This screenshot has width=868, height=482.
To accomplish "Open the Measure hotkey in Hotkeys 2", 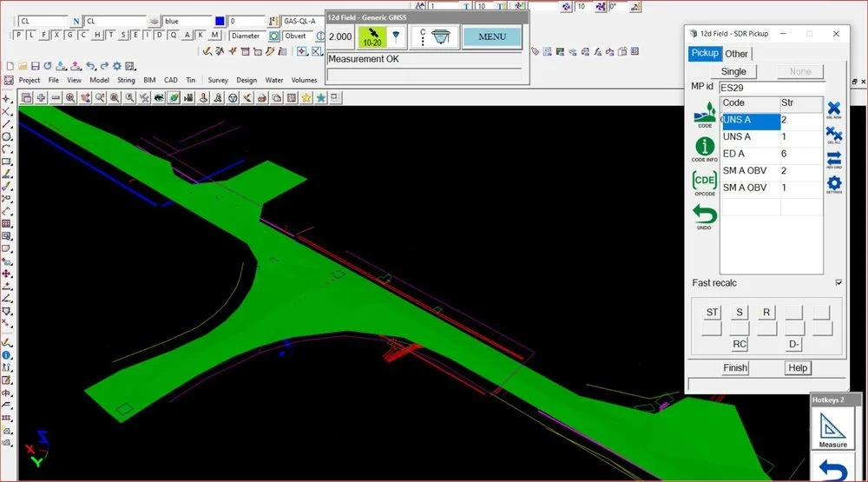I will 832,429.
